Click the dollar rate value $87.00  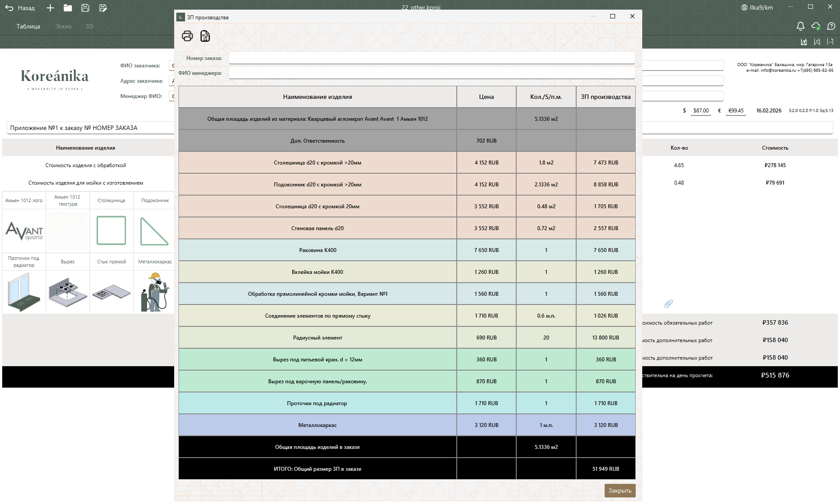click(701, 111)
